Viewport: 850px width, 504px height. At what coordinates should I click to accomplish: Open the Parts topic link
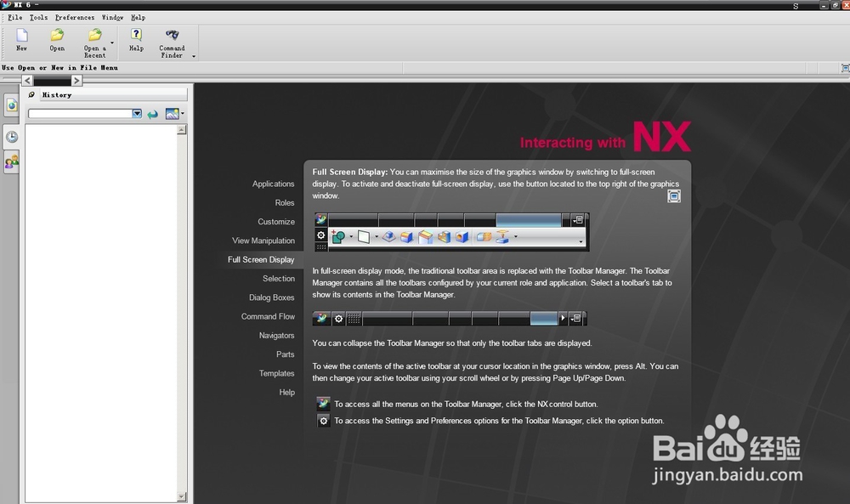[285, 354]
